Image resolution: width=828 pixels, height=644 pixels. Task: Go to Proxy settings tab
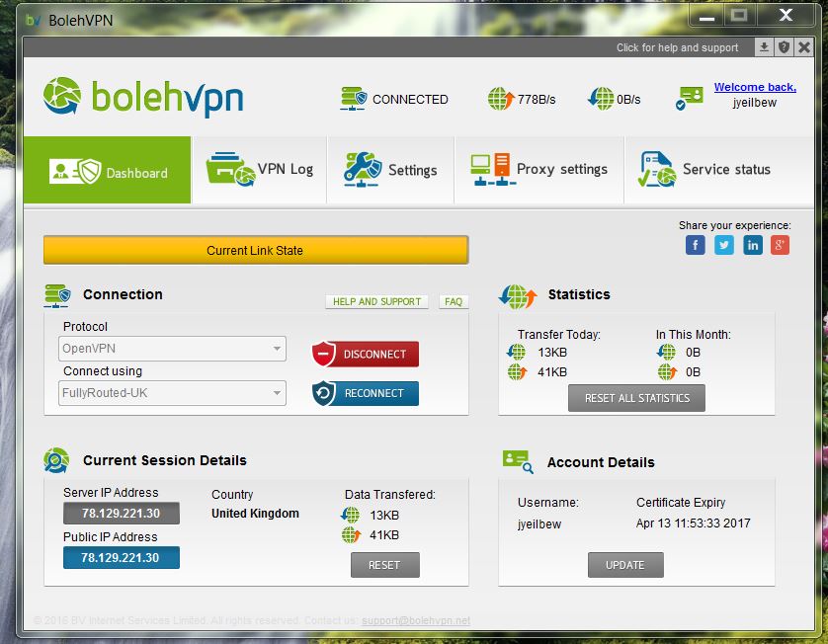pos(539,170)
